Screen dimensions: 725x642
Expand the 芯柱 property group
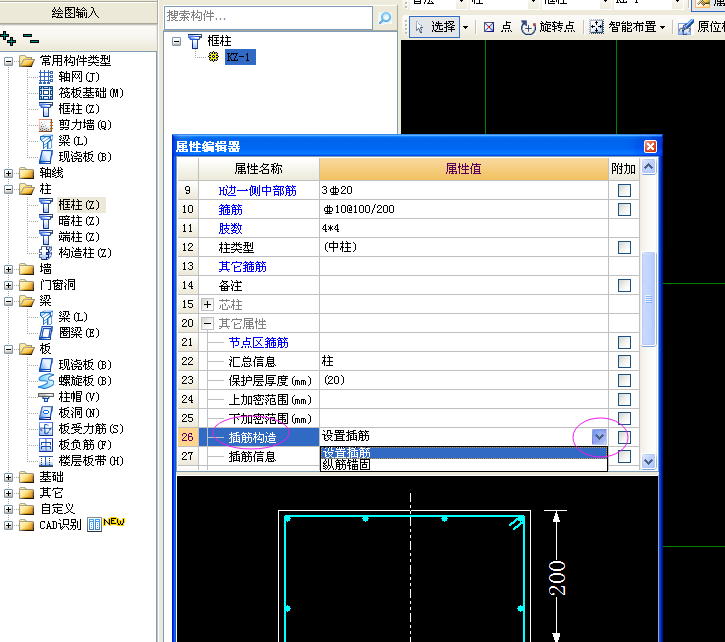point(208,304)
